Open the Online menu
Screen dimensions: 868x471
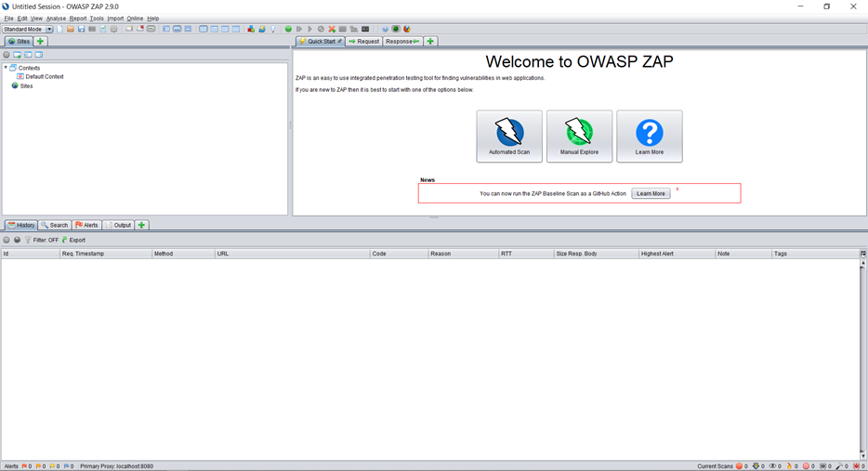[135, 19]
